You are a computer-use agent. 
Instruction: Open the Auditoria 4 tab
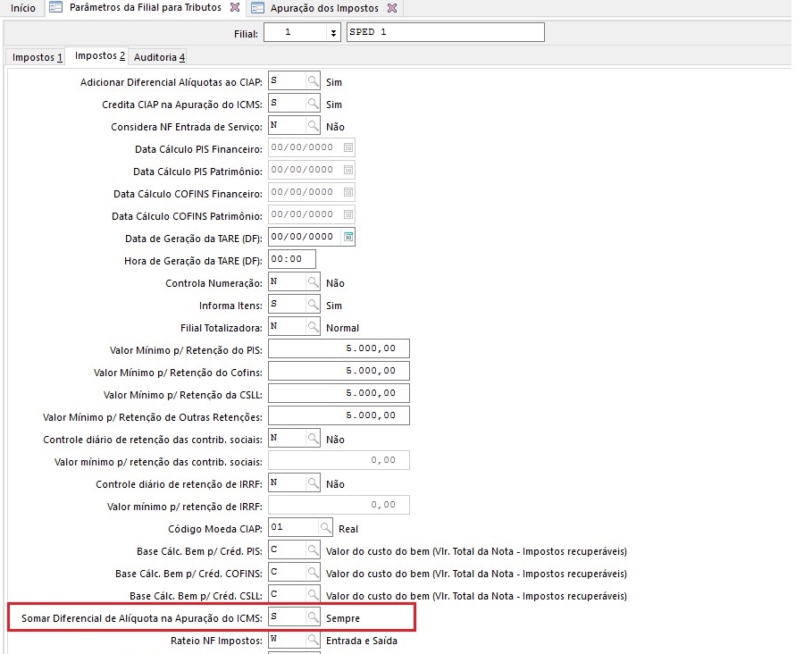click(x=159, y=57)
